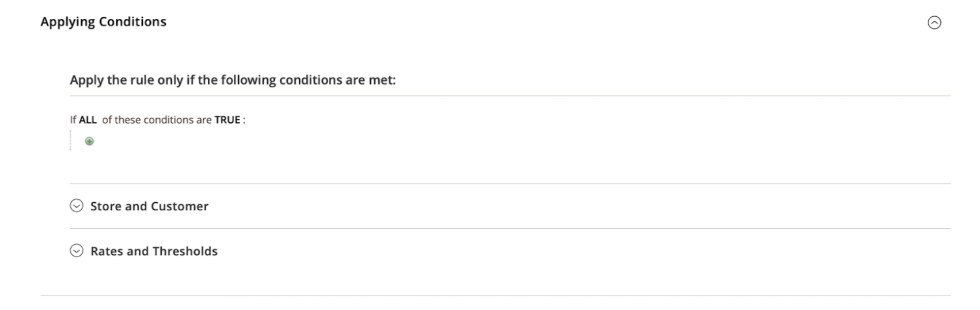Image resolution: width=980 pixels, height=310 pixels.
Task: Click the Applying Conditions section title
Action: click(104, 22)
